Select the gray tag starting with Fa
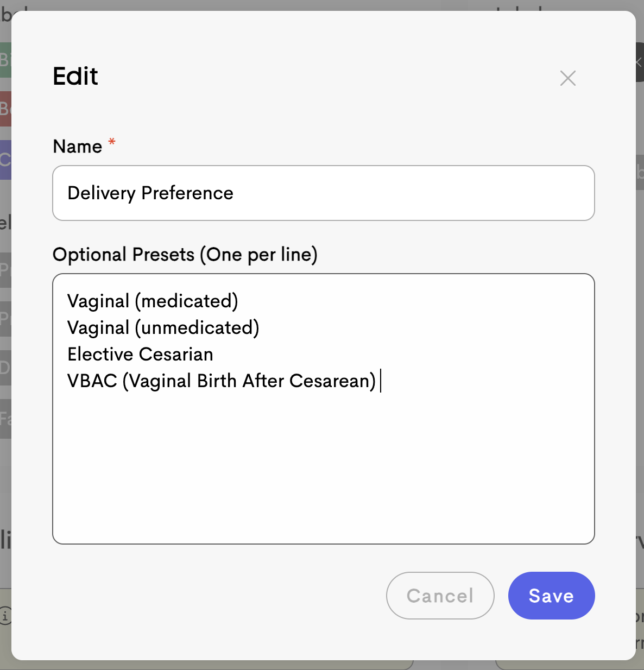Viewport: 644px width, 670px height. click(5, 419)
